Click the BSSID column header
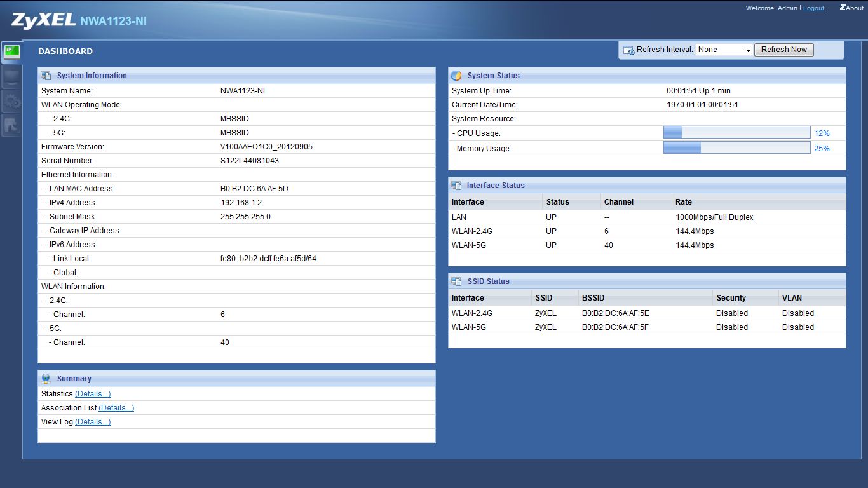Image resolution: width=868 pixels, height=488 pixels. pyautogui.click(x=593, y=298)
